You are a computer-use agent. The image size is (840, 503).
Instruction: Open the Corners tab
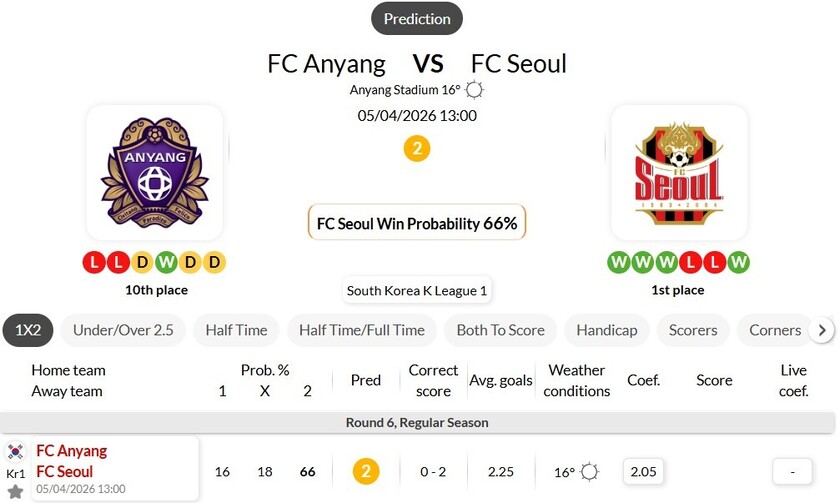coord(775,330)
